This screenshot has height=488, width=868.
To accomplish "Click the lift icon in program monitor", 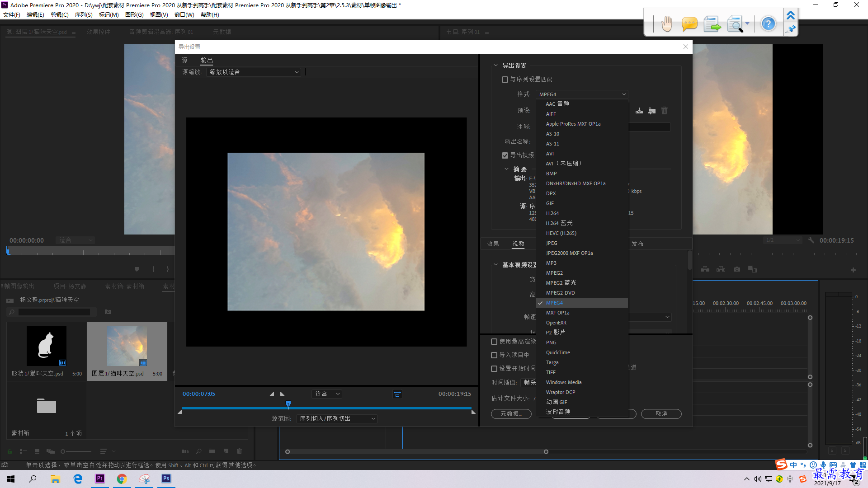I will click(x=705, y=269).
